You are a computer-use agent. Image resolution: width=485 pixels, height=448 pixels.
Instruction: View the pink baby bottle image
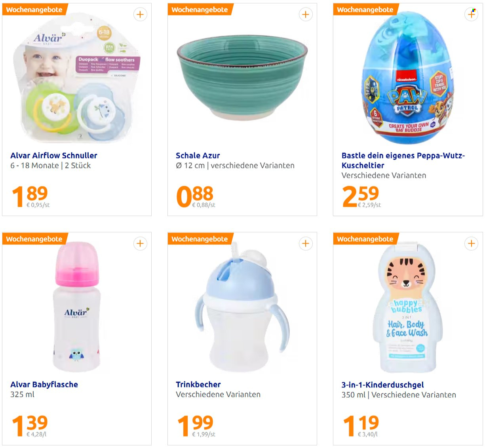[77, 307]
